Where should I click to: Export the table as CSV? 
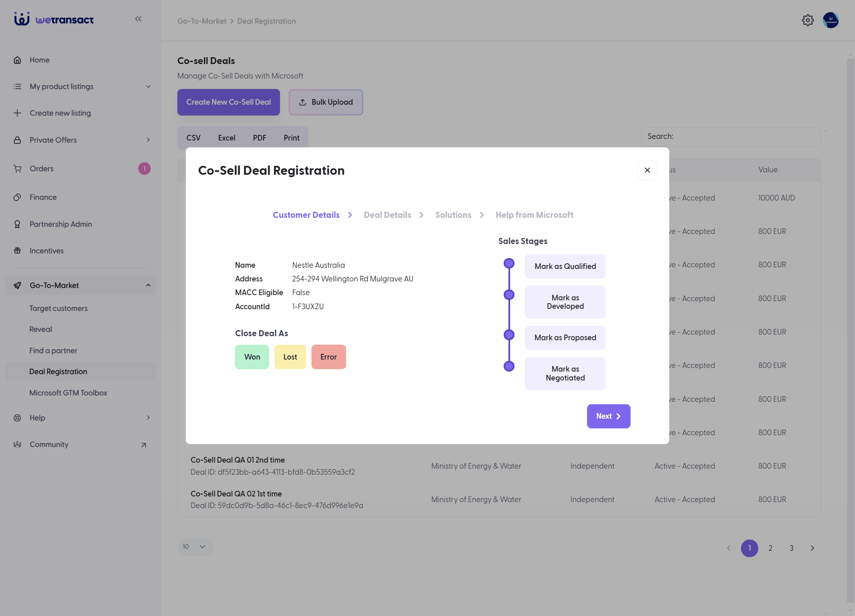point(193,138)
